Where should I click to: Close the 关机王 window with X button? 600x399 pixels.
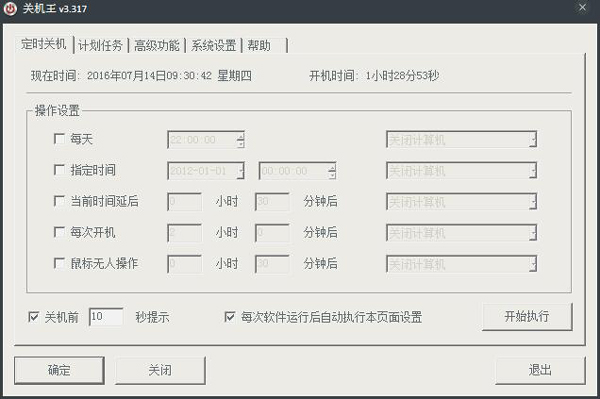(x=582, y=7)
